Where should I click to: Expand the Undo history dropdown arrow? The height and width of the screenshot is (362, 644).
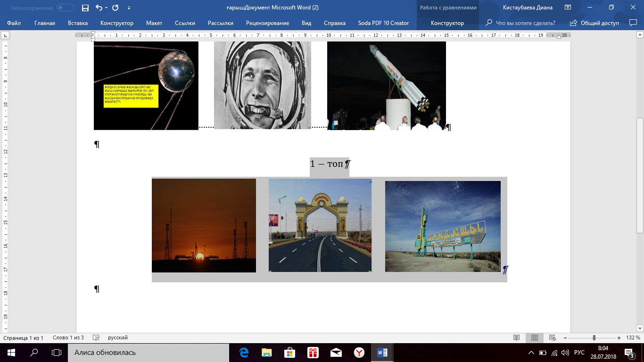[106, 8]
